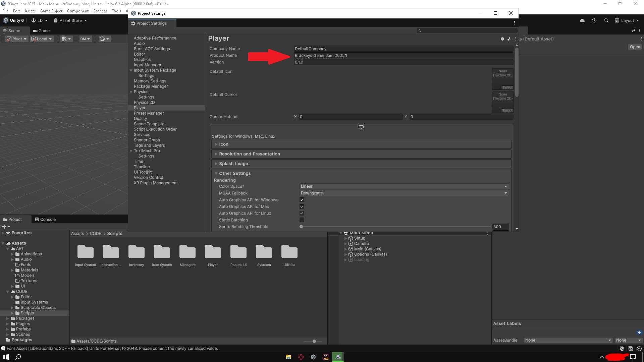Open the Layout dropdown
Viewport: 644px width, 362px height.
click(627, 20)
